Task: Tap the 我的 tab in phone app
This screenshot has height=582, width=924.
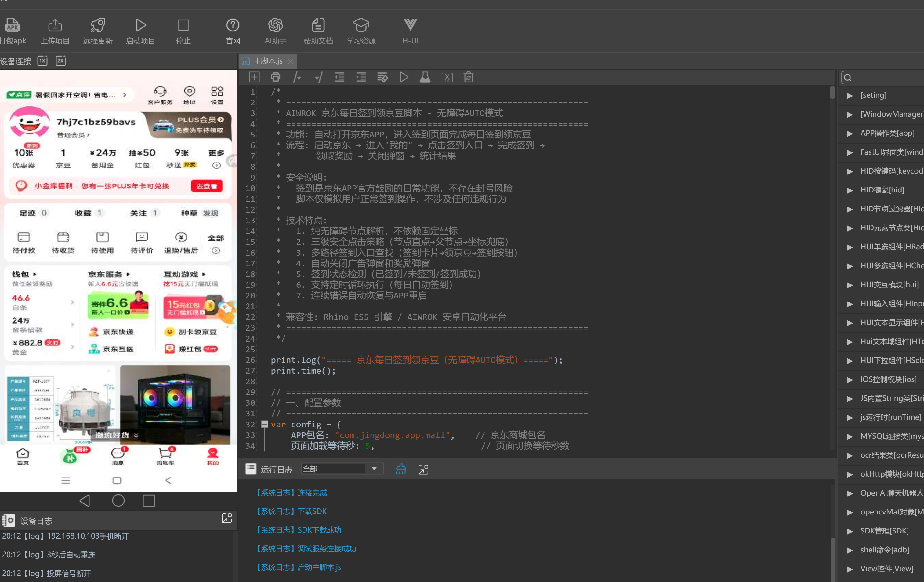Action: coord(212,457)
